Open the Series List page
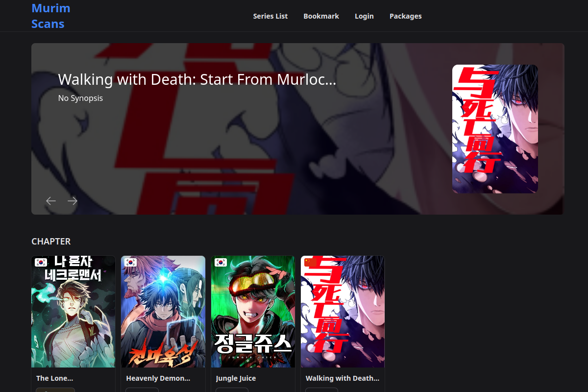588x392 pixels. tap(270, 16)
